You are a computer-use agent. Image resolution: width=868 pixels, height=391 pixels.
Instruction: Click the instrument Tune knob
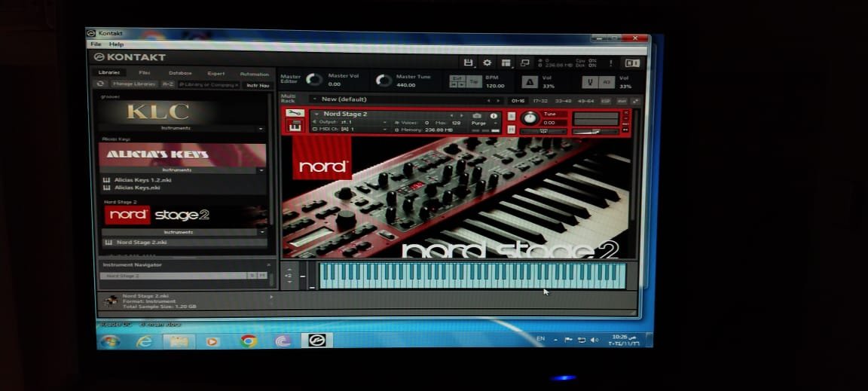[x=530, y=118]
